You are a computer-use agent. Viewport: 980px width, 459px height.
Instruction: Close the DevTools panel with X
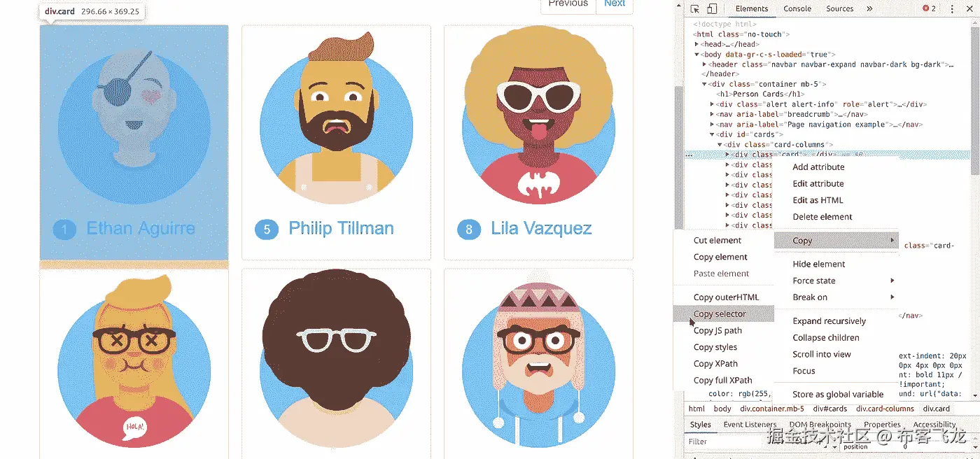click(x=971, y=9)
